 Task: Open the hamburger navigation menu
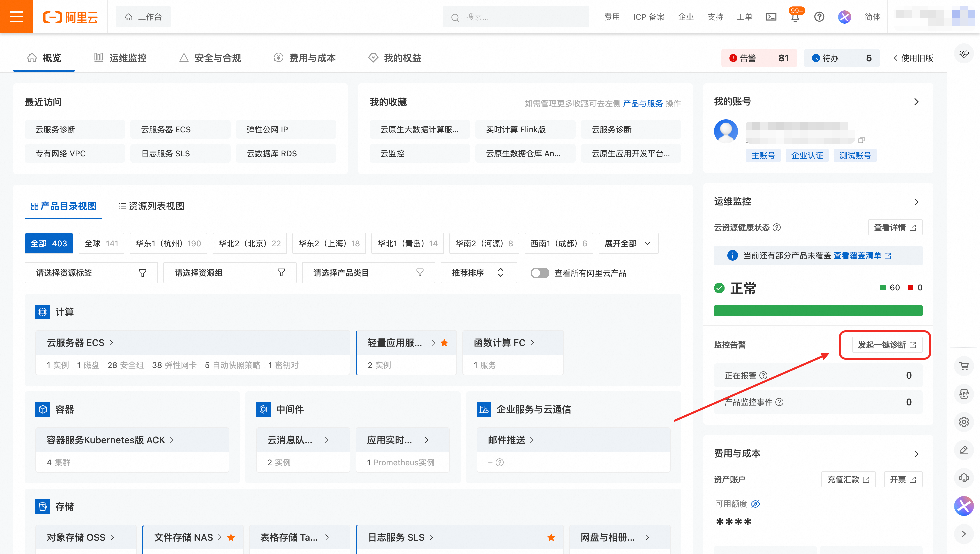point(16,17)
